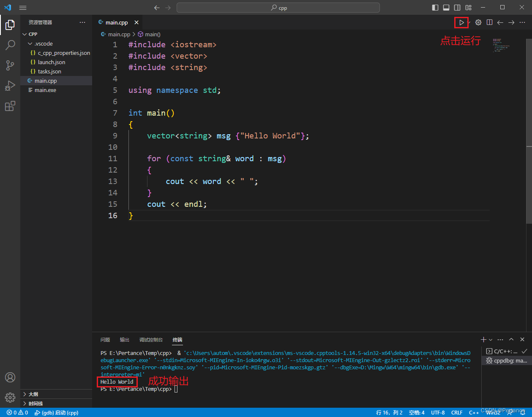
Task: Open the Run and Debug view
Action: coord(10,86)
